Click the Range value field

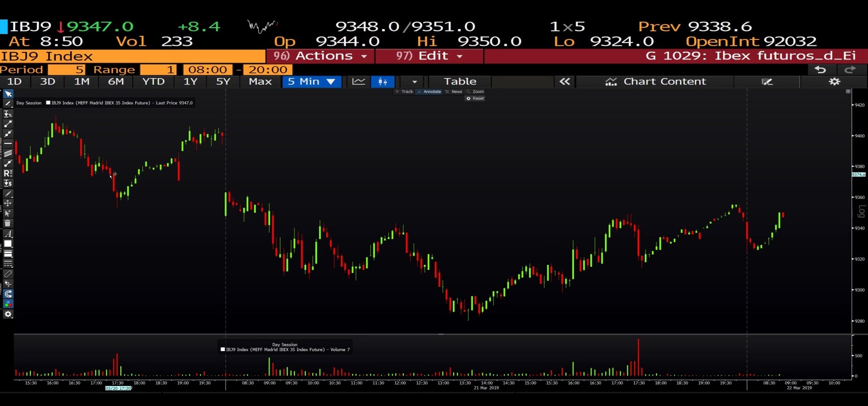(158, 70)
